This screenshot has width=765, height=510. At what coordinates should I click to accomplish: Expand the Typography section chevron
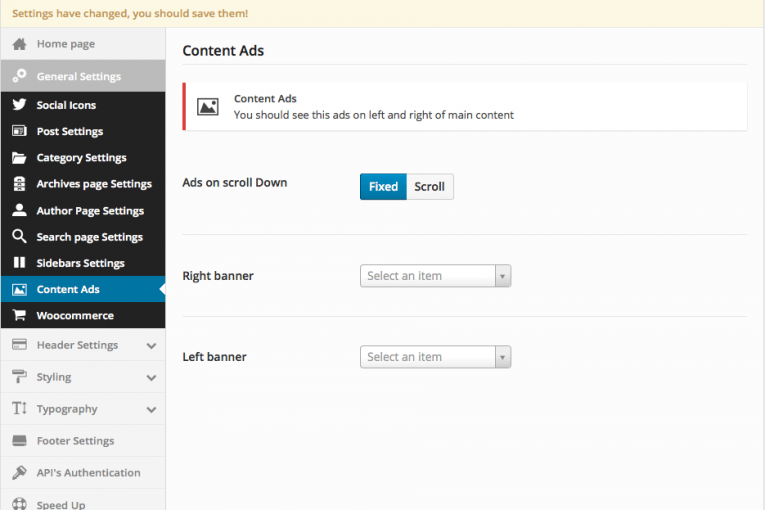(151, 409)
